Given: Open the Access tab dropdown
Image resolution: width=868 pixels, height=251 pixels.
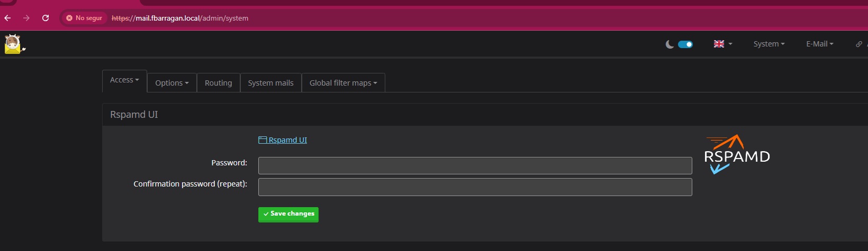Looking at the screenshot, I should (x=124, y=80).
